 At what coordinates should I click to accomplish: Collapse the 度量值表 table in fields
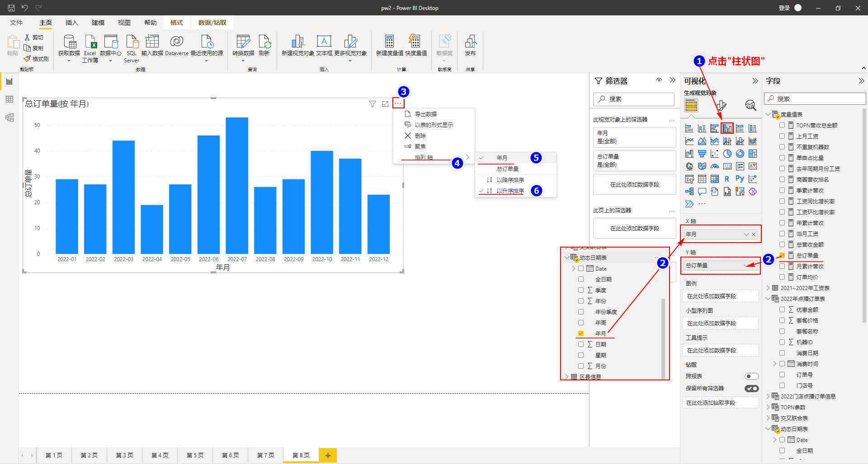768,114
